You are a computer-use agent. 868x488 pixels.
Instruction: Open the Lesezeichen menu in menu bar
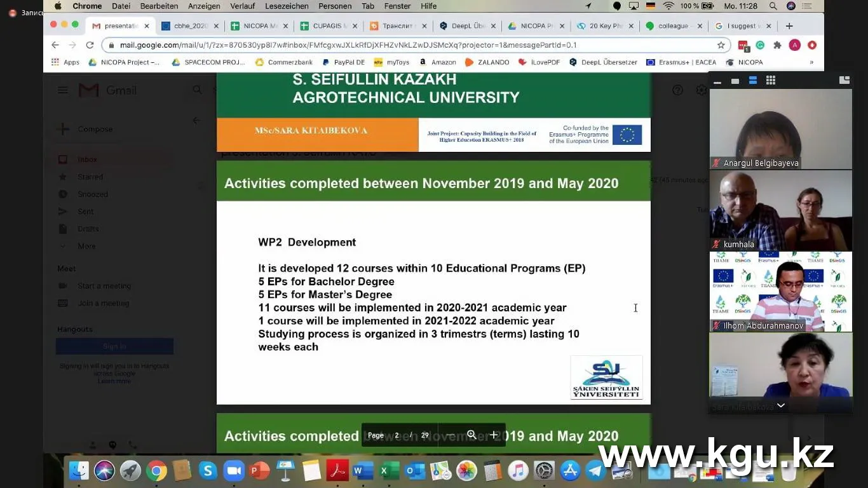[x=287, y=6]
